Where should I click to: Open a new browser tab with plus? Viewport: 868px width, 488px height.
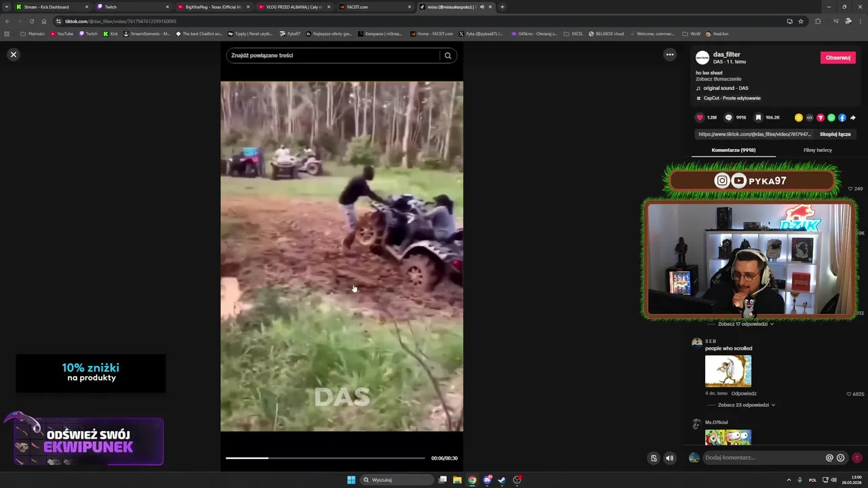pyautogui.click(x=502, y=7)
